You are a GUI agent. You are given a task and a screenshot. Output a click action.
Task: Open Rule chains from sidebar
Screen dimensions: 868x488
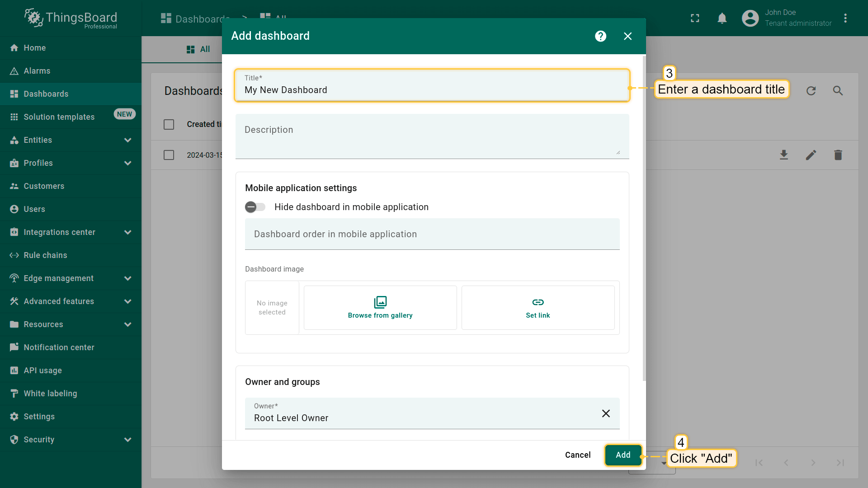click(x=45, y=255)
